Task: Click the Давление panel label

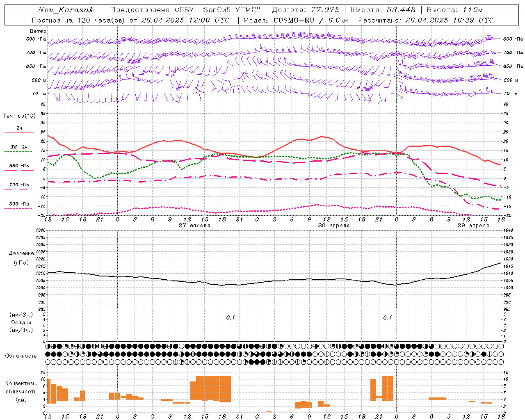Action: (21, 253)
